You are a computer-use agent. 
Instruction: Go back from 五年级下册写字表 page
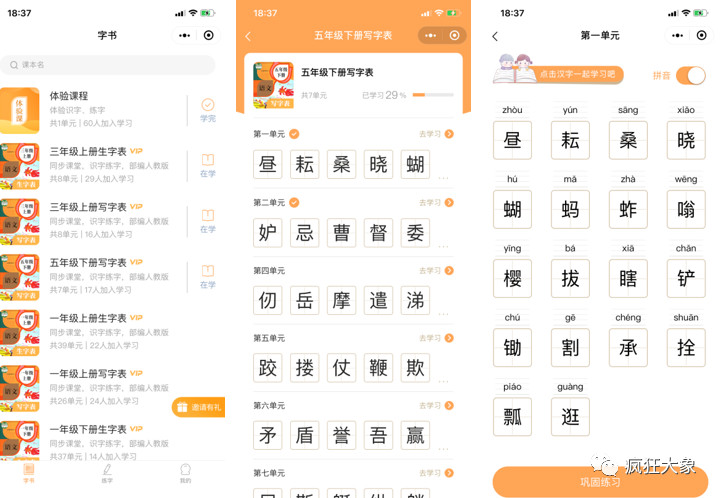coord(248,36)
